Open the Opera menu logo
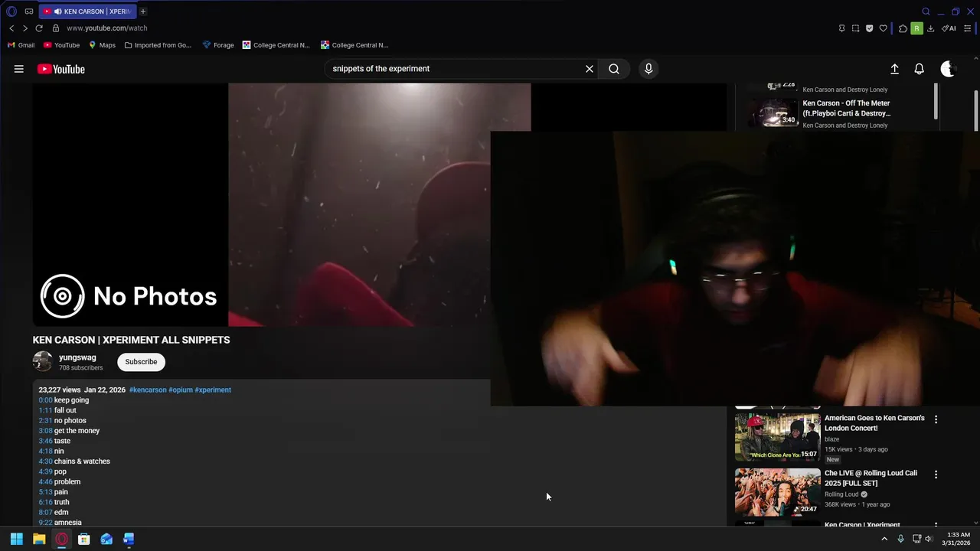The height and width of the screenshot is (551, 980). (11, 11)
